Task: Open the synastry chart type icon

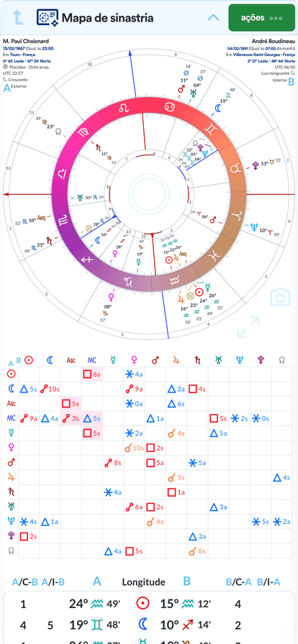Action: click(48, 18)
